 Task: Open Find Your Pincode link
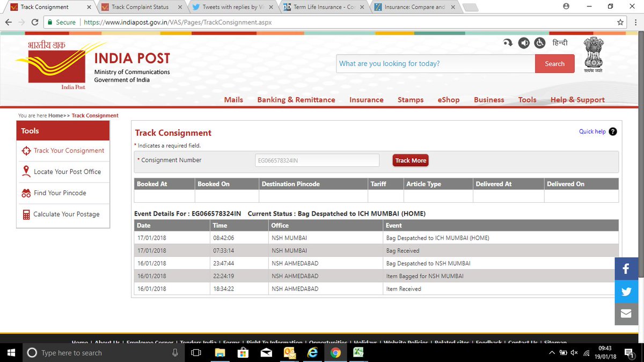60,193
